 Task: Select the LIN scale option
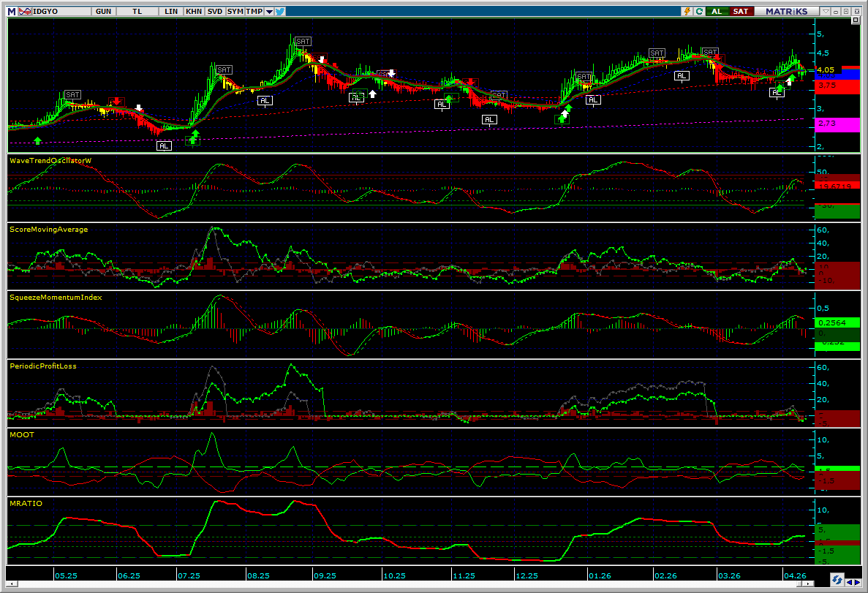pos(171,11)
